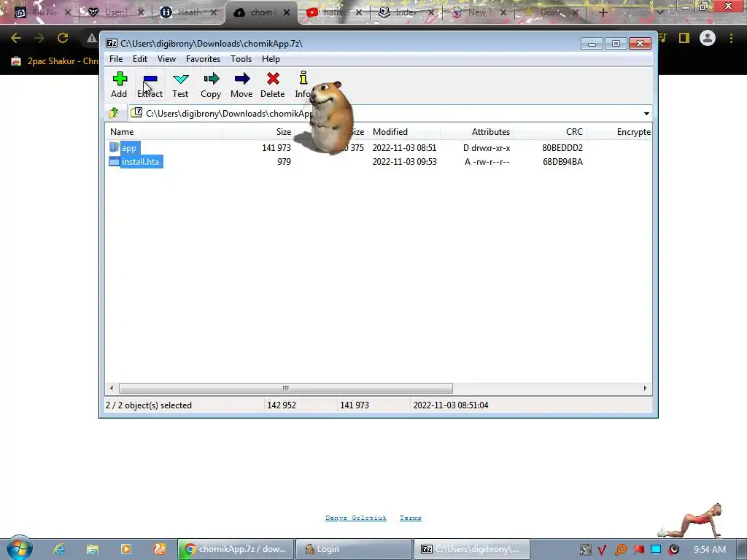
Task: Reload the page in the browser
Action: click(x=63, y=38)
